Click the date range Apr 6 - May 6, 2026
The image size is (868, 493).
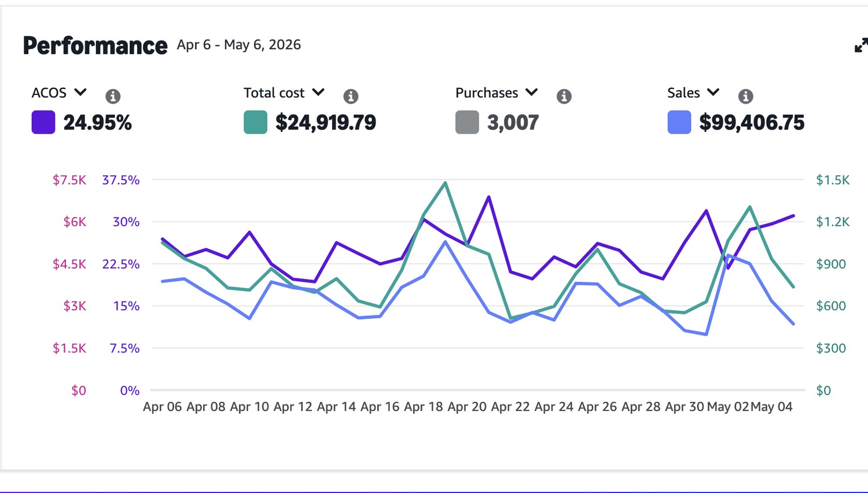coord(239,45)
